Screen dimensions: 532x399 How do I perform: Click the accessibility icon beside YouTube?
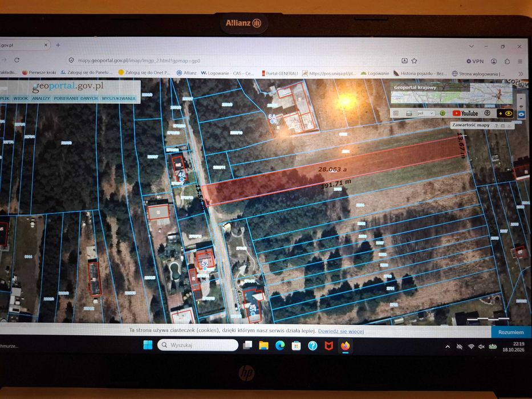487,113
